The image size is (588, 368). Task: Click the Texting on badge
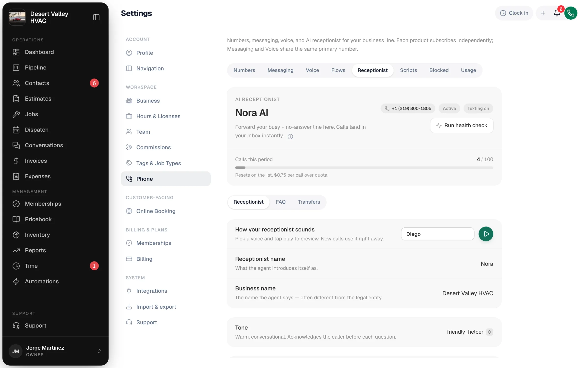coord(478,108)
